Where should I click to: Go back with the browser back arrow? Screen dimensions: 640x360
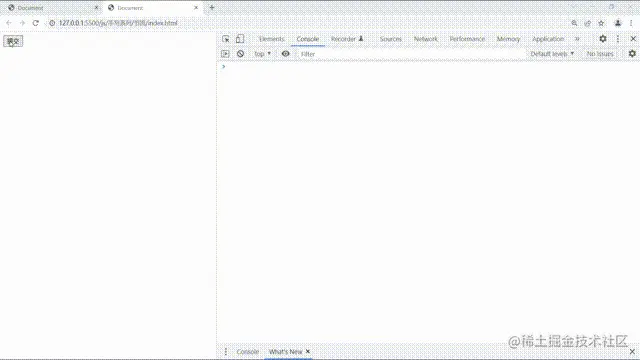tap(9, 23)
